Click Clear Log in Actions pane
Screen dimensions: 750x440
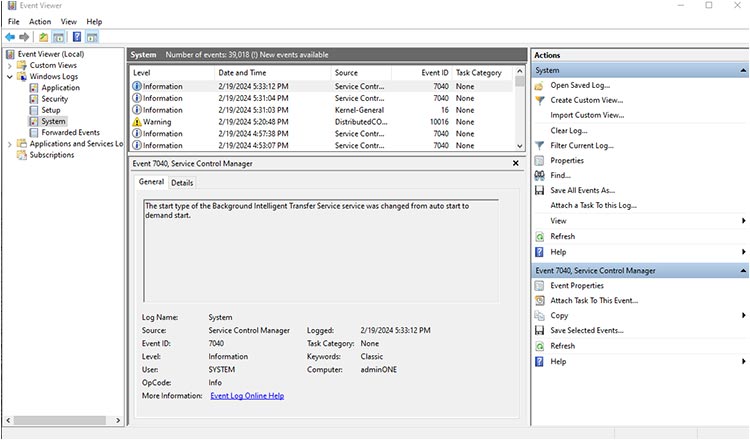coord(567,131)
